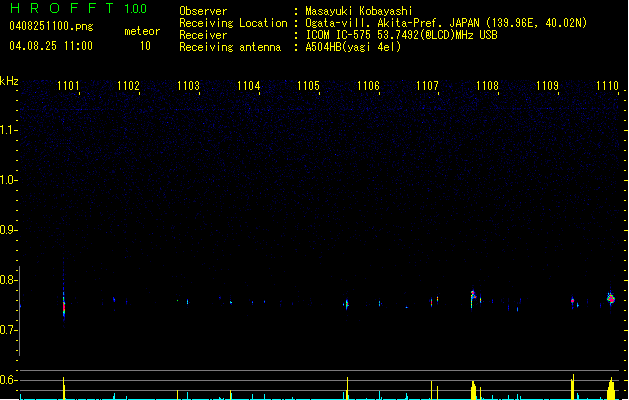
Task: Click the round bright meteor echo near 1110
Action: click(611, 298)
